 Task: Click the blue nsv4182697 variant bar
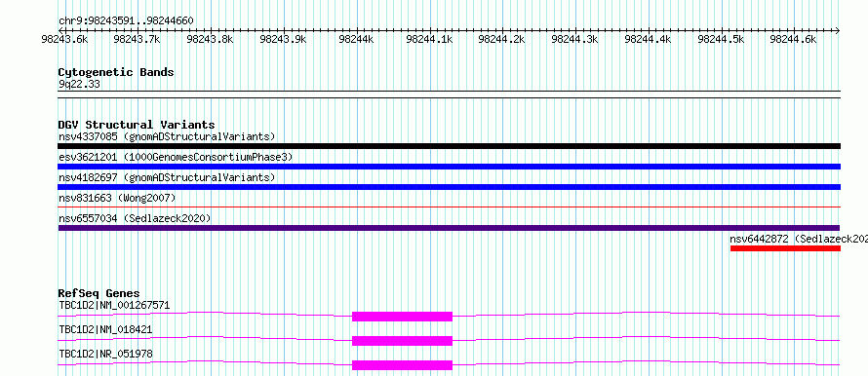click(449, 187)
